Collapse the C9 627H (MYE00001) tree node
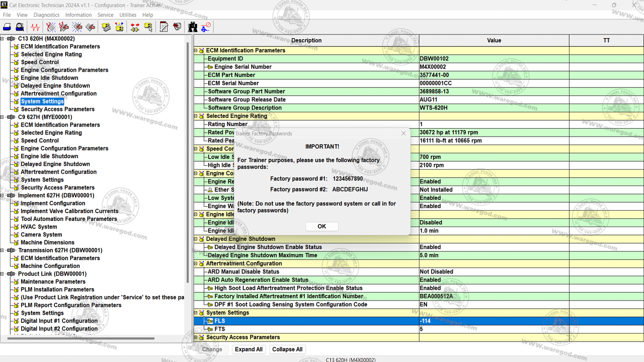 [2, 117]
